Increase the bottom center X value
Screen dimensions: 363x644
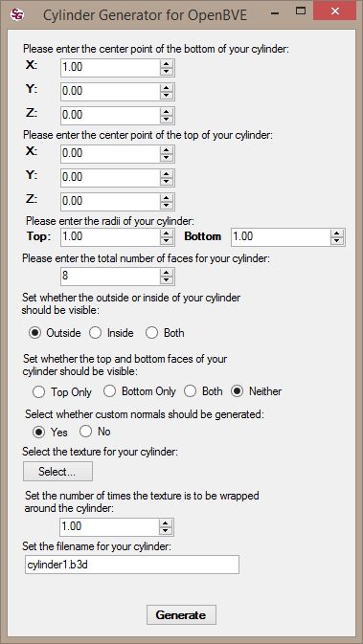[x=166, y=63]
